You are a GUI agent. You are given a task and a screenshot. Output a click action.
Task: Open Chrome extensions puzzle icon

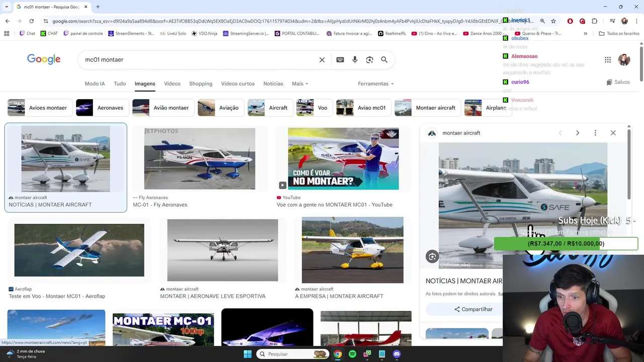(595, 21)
